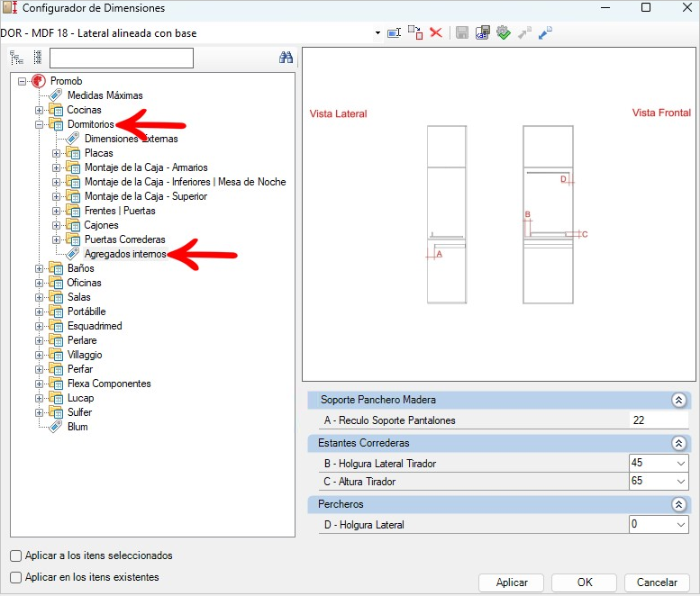Click the blue import arrow icon

coord(545,32)
